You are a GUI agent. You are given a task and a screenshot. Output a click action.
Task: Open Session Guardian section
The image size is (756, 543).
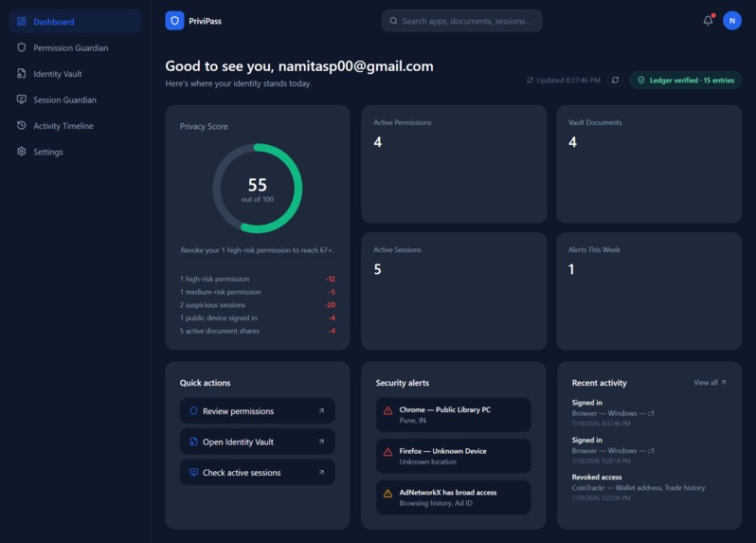75,100
